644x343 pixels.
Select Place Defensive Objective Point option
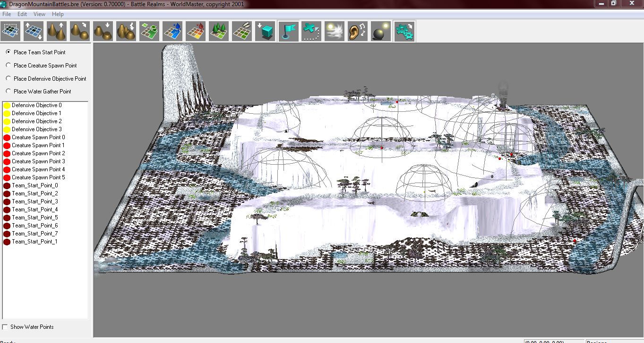click(46, 79)
